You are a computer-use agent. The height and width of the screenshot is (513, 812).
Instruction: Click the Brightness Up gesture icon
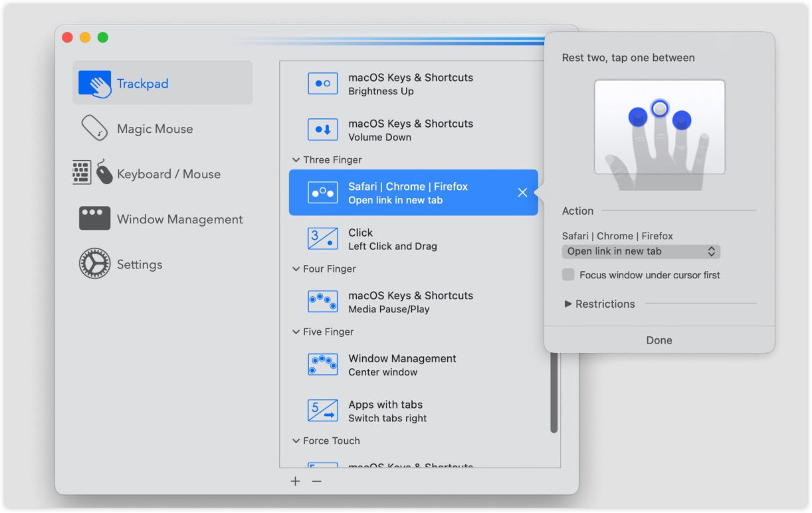(x=323, y=84)
